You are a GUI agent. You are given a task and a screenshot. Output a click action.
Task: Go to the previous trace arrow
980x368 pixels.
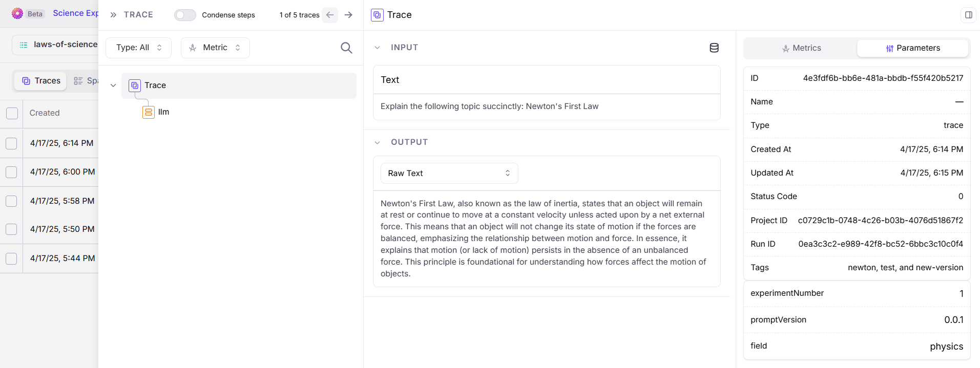pos(330,15)
